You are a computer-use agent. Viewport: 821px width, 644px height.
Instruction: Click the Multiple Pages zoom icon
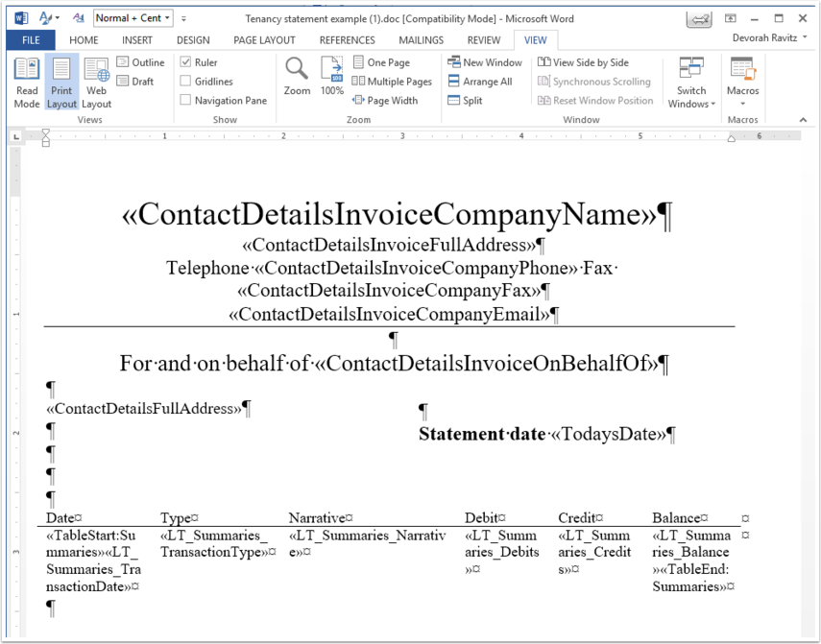(358, 81)
